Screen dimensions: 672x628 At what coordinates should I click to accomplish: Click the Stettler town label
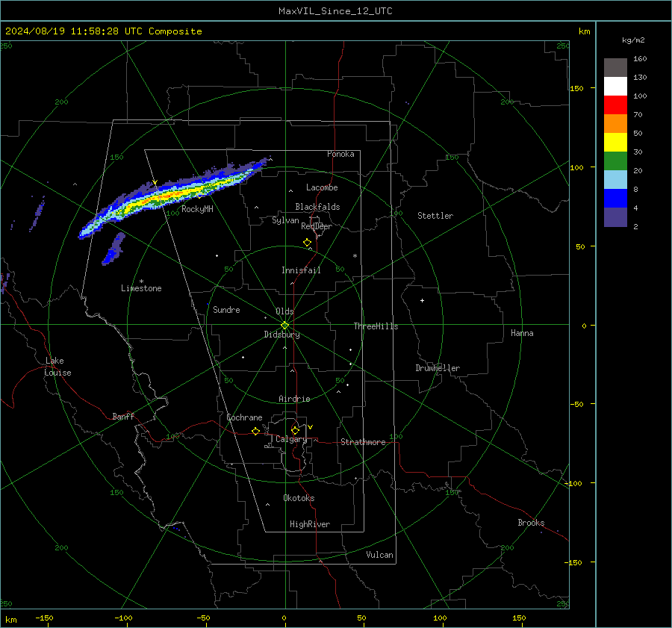(x=435, y=216)
